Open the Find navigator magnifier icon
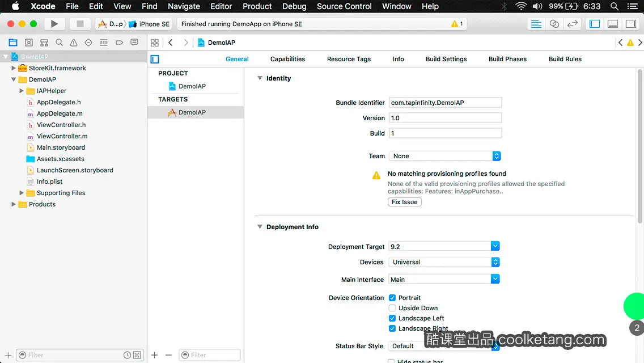Screen dimensions: 644x363 (59, 43)
